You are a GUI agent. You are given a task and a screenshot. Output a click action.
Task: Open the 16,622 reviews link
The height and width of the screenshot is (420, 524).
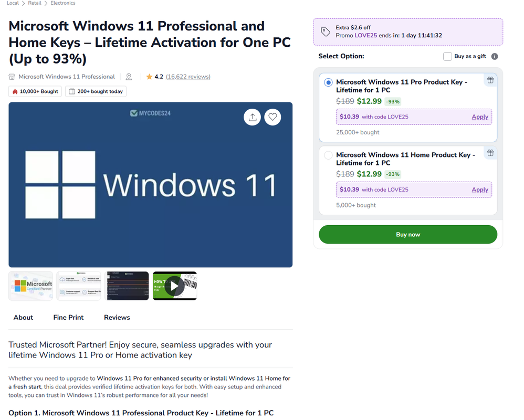pyautogui.click(x=188, y=77)
